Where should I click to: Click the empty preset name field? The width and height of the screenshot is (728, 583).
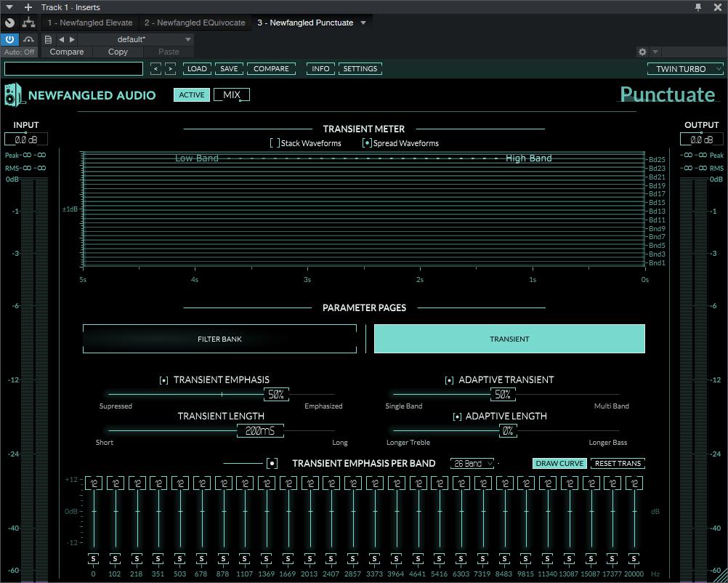click(x=73, y=69)
